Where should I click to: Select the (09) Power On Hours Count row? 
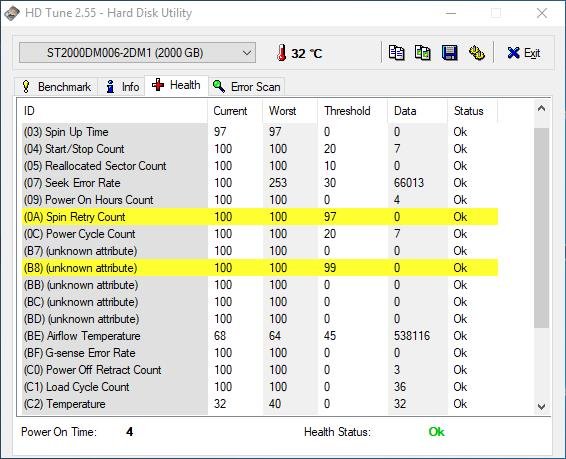260,200
